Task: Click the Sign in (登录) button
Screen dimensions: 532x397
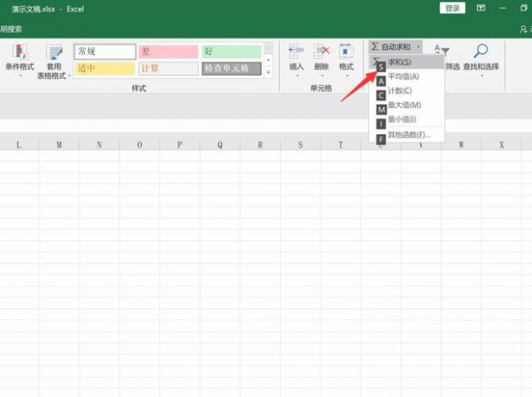Action: (452, 8)
